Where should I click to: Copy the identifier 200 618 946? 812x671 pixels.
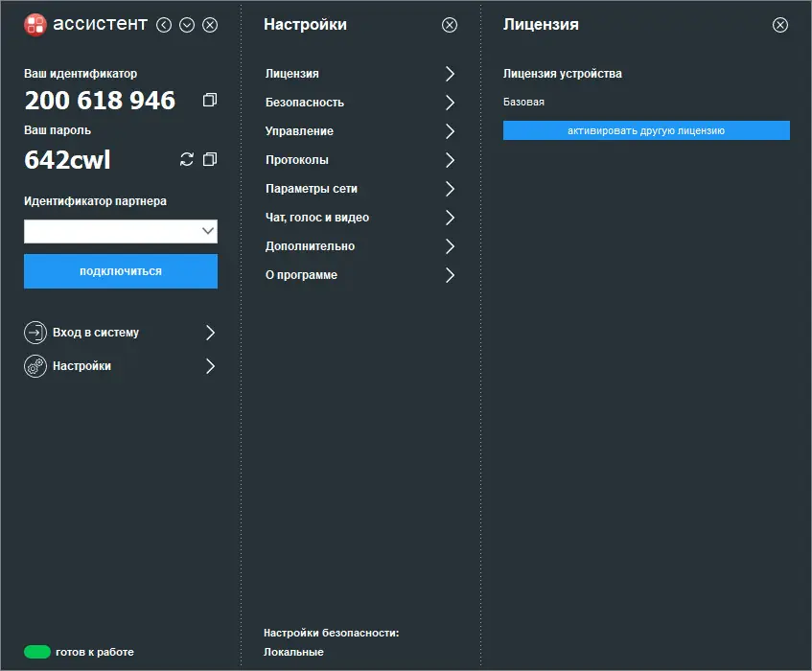pos(210,100)
